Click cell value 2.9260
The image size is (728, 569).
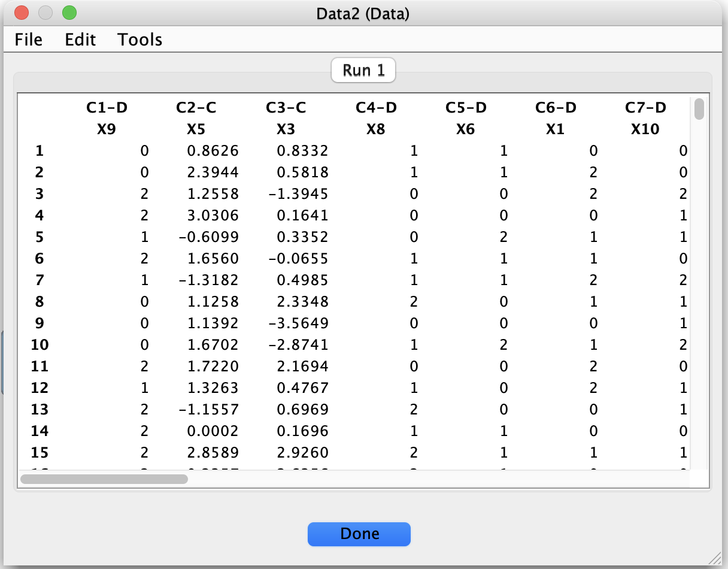pos(302,453)
